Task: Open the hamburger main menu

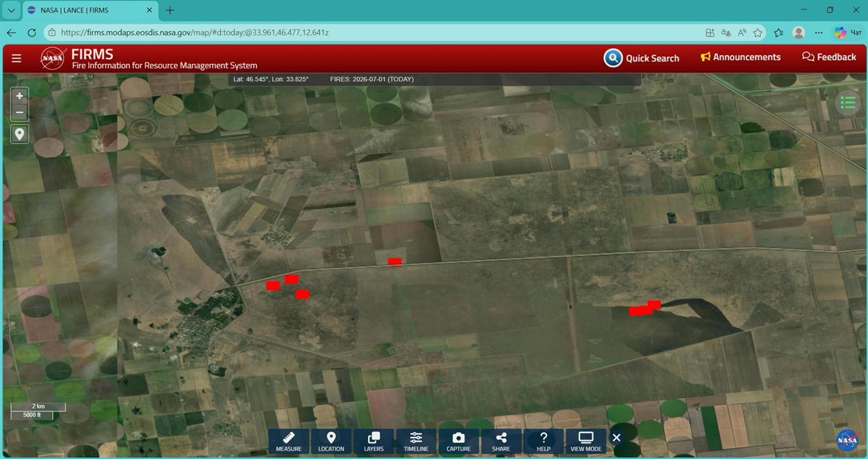Action: pos(16,58)
